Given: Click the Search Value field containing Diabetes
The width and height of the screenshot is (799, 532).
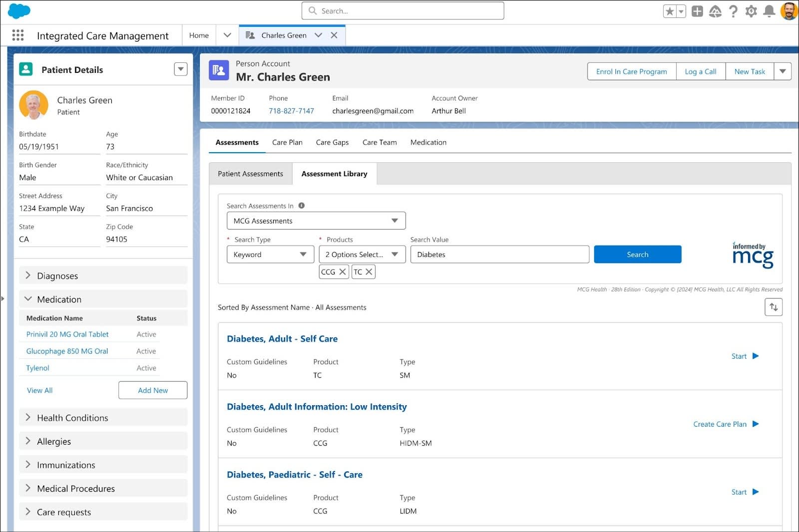Looking at the screenshot, I should (x=500, y=255).
